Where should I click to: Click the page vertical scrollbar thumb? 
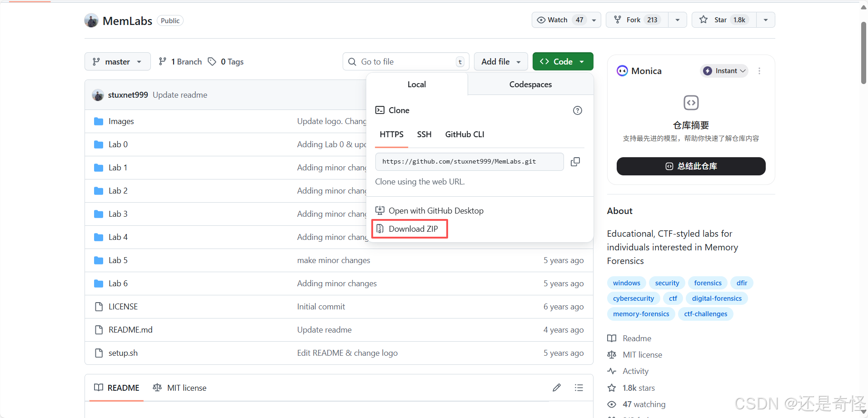coord(863,52)
